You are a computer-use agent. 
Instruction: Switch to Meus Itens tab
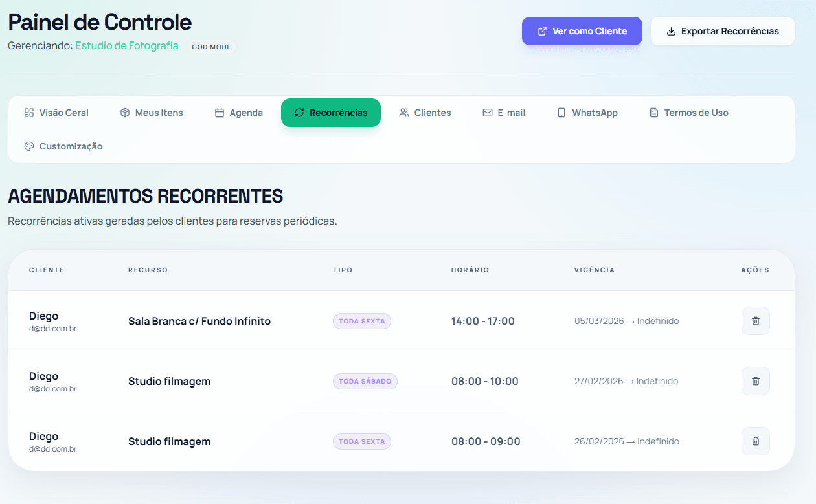(152, 113)
